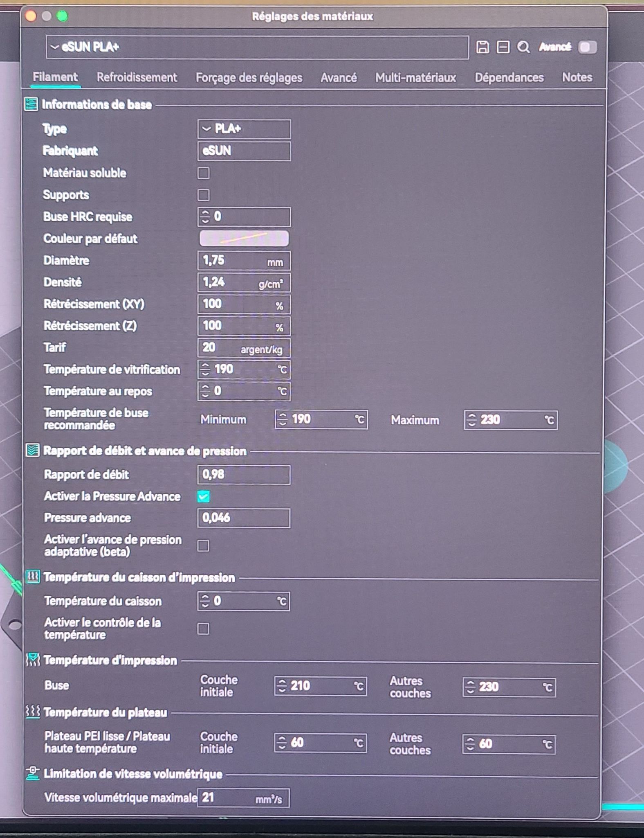Click the Limitation de vitesse volumétrique icon
Viewport: 644px width, 838px height.
tap(33, 773)
